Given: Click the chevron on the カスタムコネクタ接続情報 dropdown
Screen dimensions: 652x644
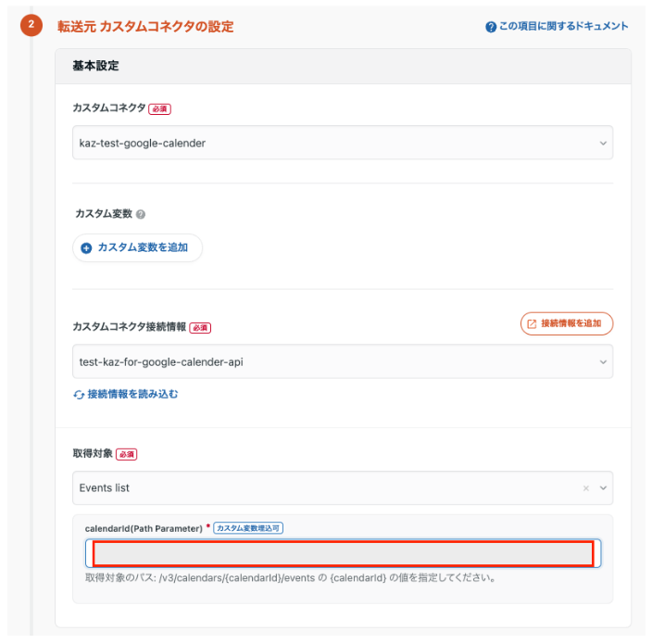Looking at the screenshot, I should pyautogui.click(x=603, y=362).
